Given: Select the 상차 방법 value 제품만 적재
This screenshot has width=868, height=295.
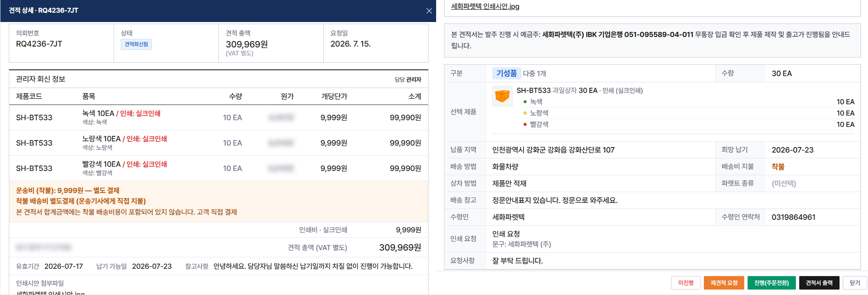Looking at the screenshot, I should (509, 183).
